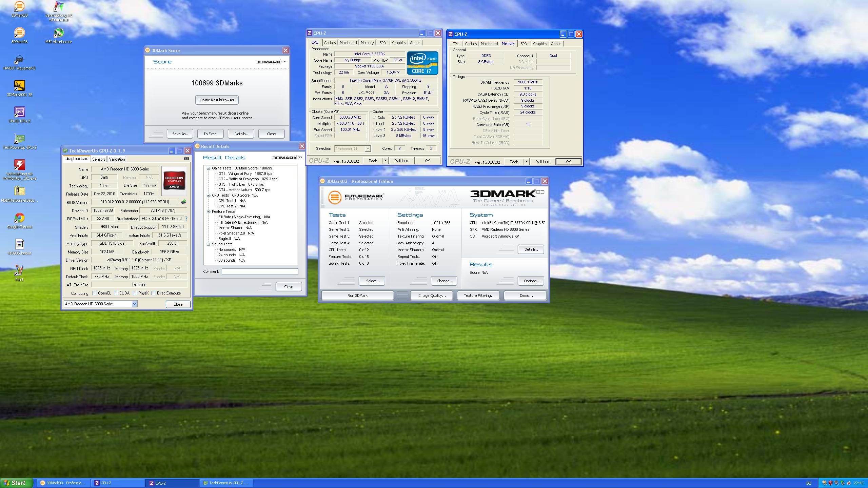Viewport: 868px width, 488px height.
Task: Toggle the DirectCompute checkbox in GPU-Z
Action: pos(154,293)
